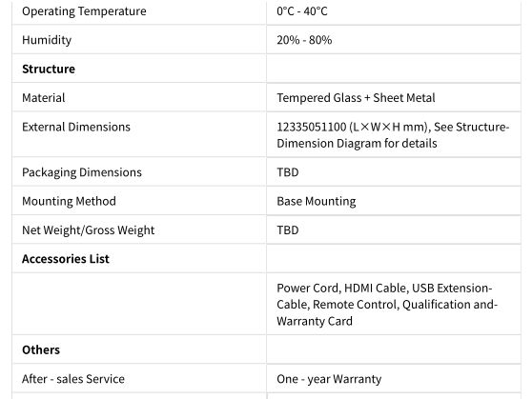Select the TBD value for Net Weight
Screen dimensions: 532x399
(x=288, y=230)
